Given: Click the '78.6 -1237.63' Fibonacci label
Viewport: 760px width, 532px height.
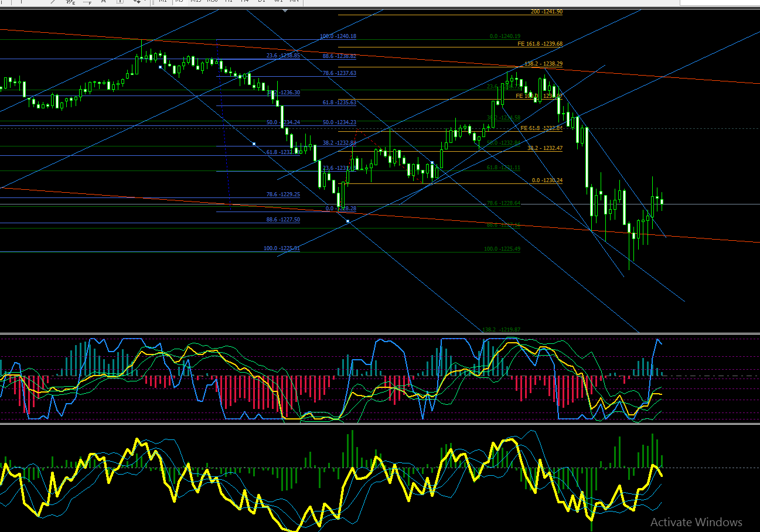Looking at the screenshot, I should (x=339, y=73).
